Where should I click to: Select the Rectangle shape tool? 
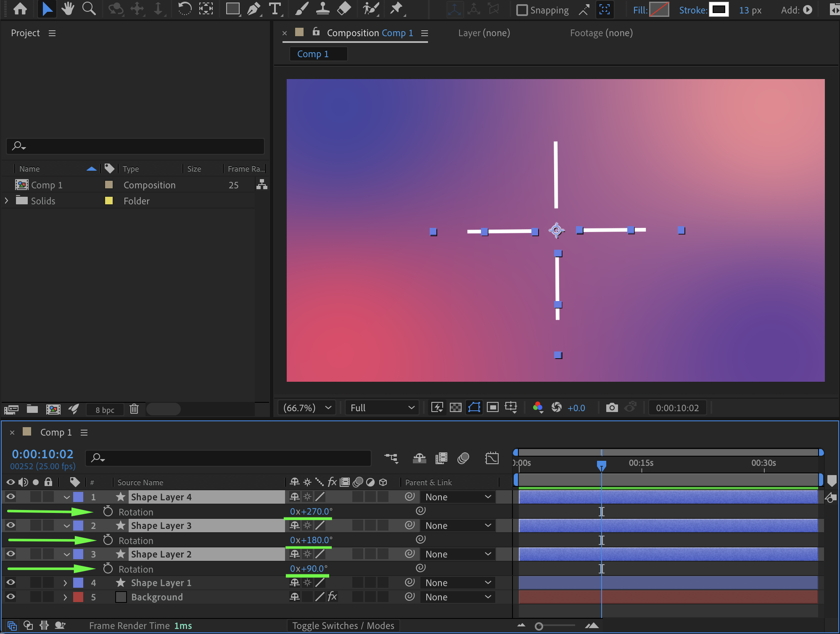(x=232, y=9)
